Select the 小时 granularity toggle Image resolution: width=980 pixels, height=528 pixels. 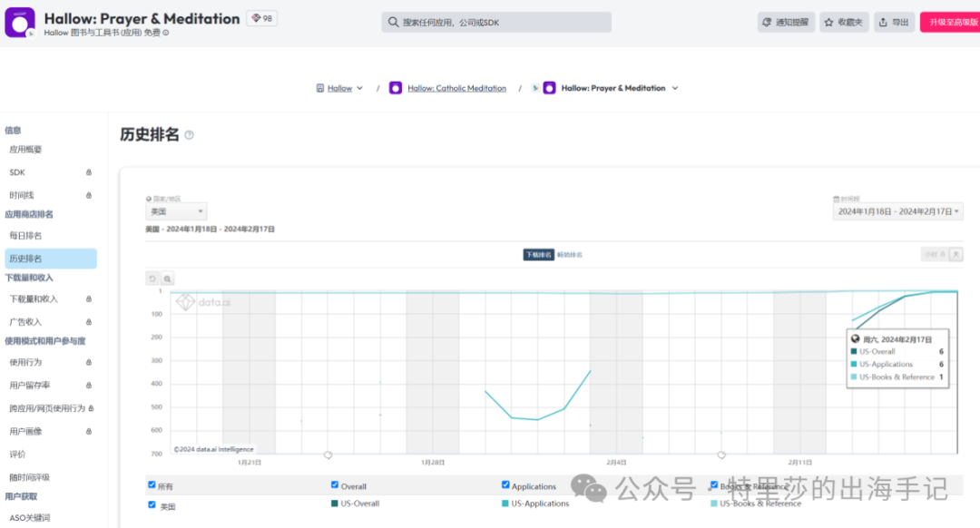click(935, 254)
